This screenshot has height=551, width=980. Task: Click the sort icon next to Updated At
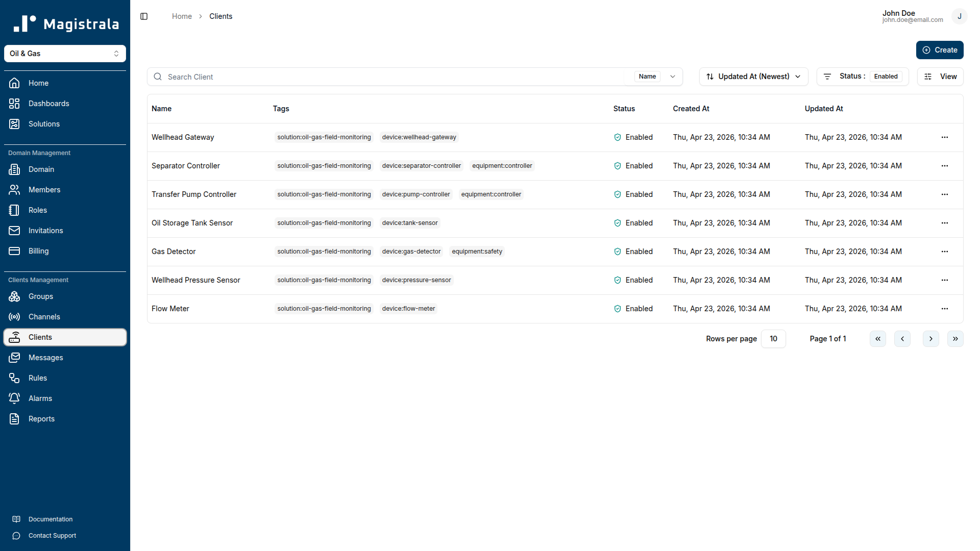coord(710,77)
